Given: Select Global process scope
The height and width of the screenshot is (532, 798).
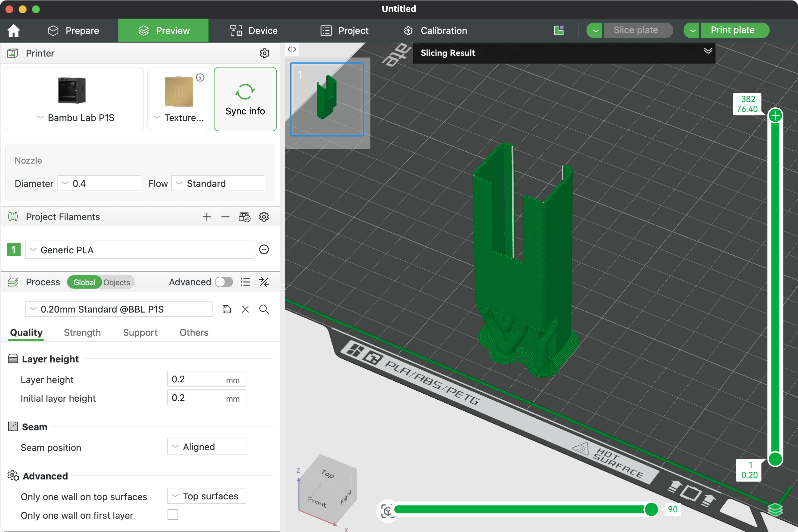Looking at the screenshot, I should click(x=84, y=282).
